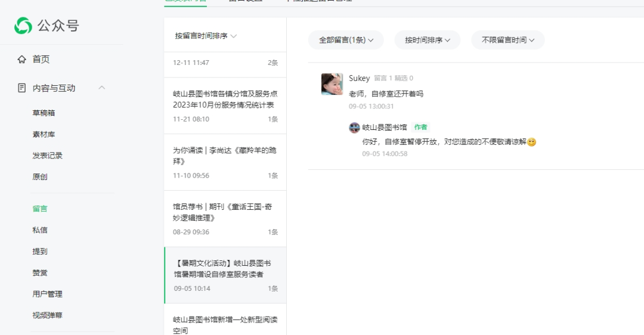Click the reply text 你好，自修室暂停开放
The height and width of the screenshot is (335, 644).
(444, 142)
